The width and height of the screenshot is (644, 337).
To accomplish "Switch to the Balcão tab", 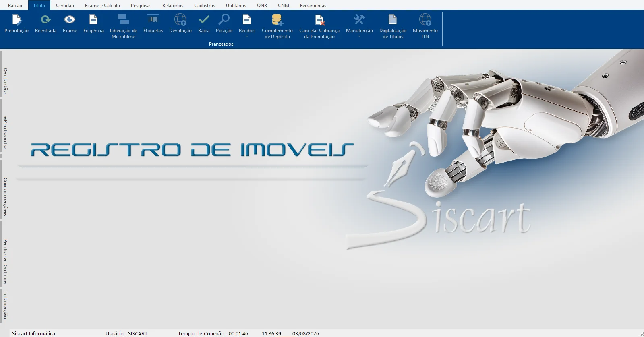I will point(15,6).
